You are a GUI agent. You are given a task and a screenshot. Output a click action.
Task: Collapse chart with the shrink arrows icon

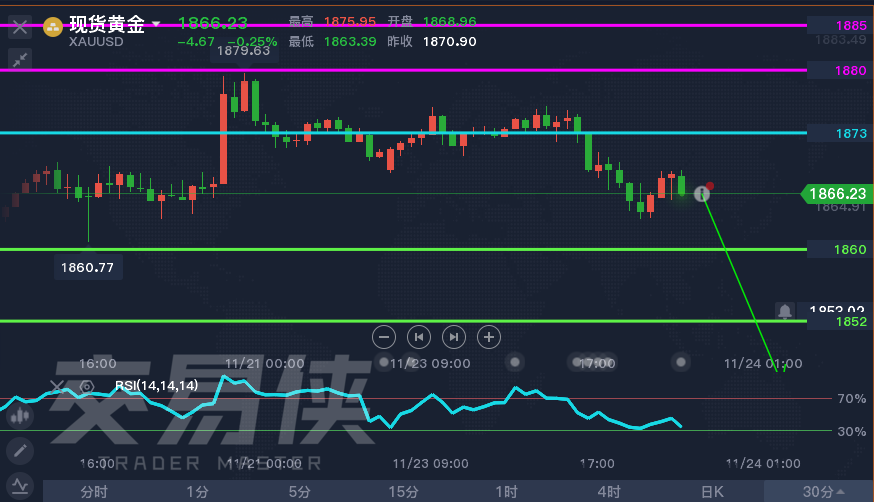coord(20,59)
